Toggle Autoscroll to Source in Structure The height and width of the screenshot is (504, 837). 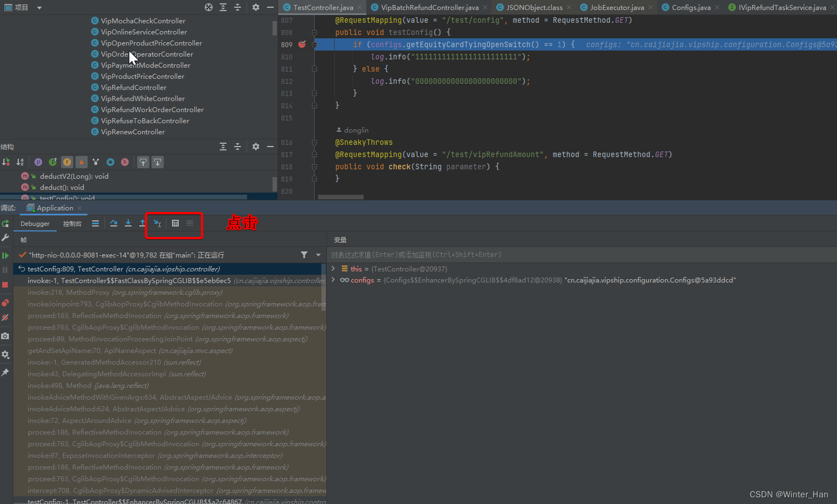(143, 162)
